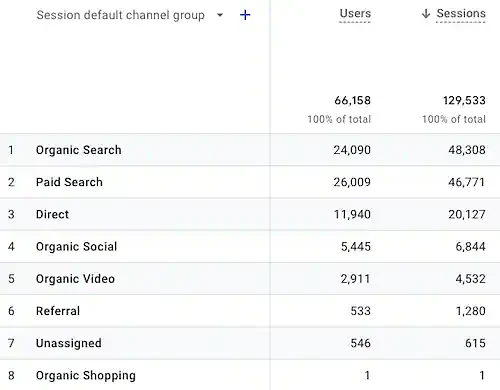Select the Session default channel group label
500x390 pixels.
tap(120, 15)
